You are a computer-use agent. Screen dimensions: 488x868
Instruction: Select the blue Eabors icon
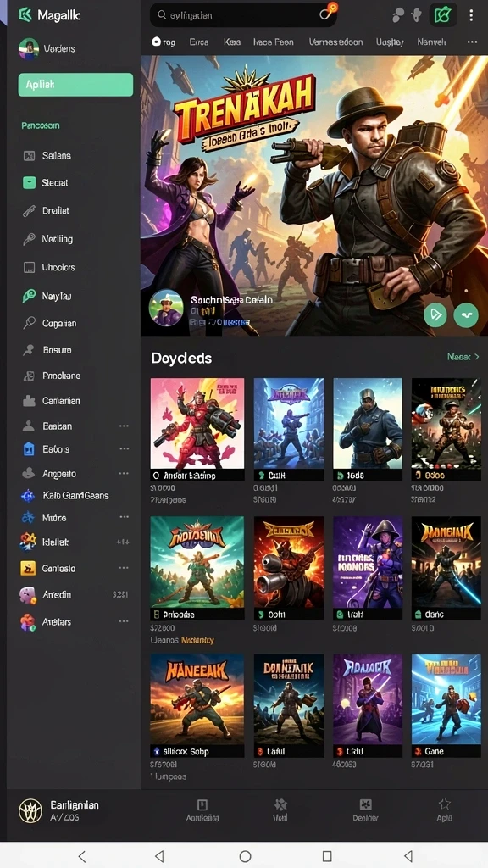tap(28, 449)
